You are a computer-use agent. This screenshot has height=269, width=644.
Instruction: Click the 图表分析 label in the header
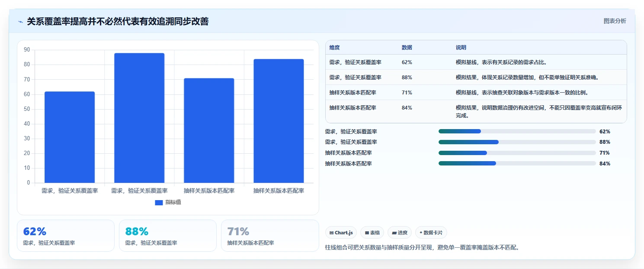click(615, 21)
